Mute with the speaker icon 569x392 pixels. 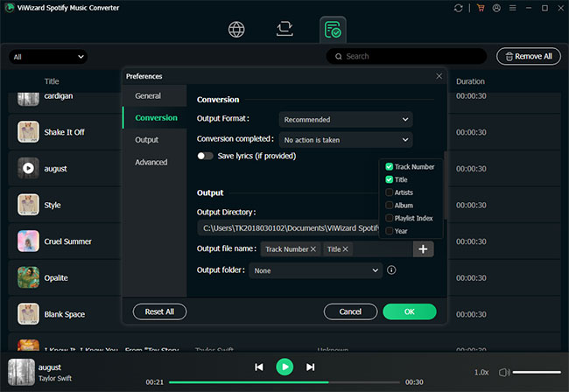click(x=504, y=373)
